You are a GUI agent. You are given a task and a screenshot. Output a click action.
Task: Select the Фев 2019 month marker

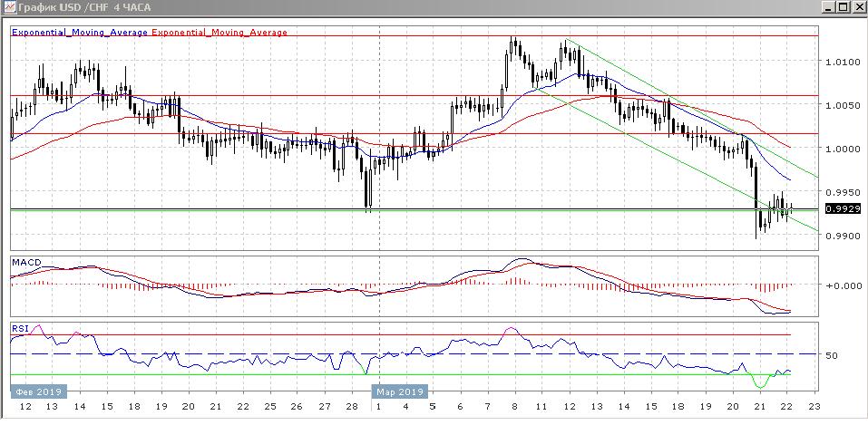[36, 391]
